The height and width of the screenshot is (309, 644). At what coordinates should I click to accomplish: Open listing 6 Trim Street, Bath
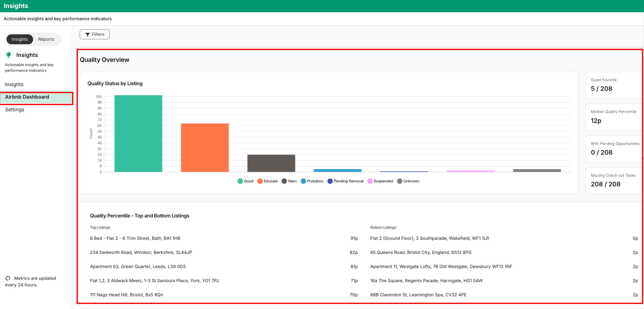135,238
